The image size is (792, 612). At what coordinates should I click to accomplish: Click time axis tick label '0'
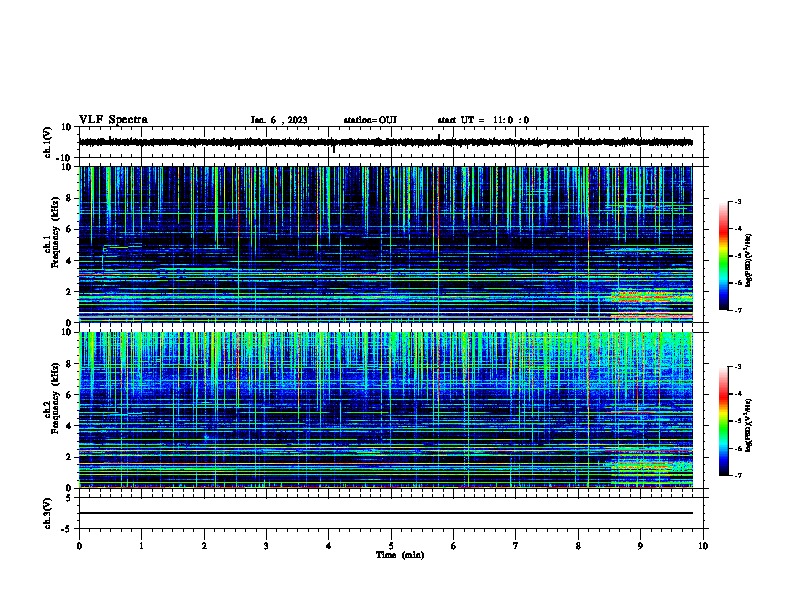pyautogui.click(x=79, y=546)
